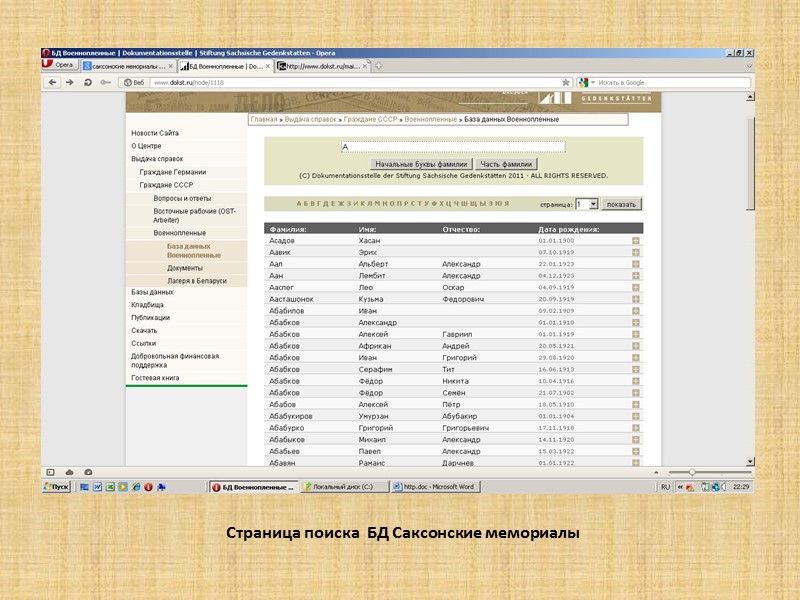The width and height of the screenshot is (800, 600).
Task: Reload the page with the refresh icon
Action: pos(88,82)
